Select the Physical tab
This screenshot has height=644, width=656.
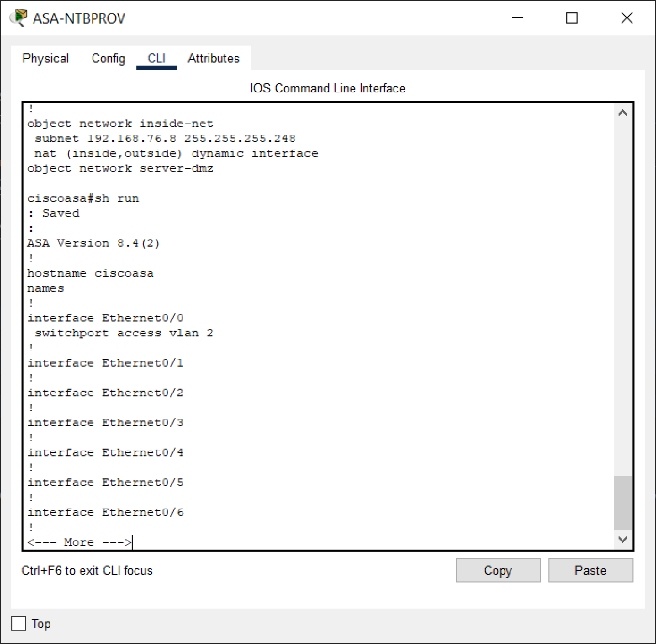pos(45,58)
